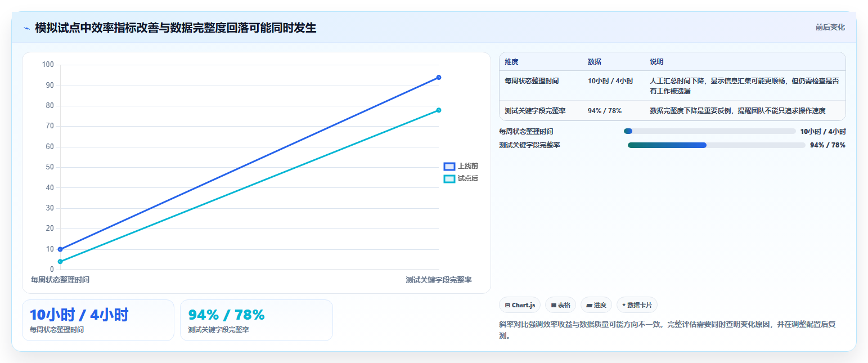Screen dimensions: 868x363
Task: Click the progress value 94% / 78%
Action: point(827,145)
